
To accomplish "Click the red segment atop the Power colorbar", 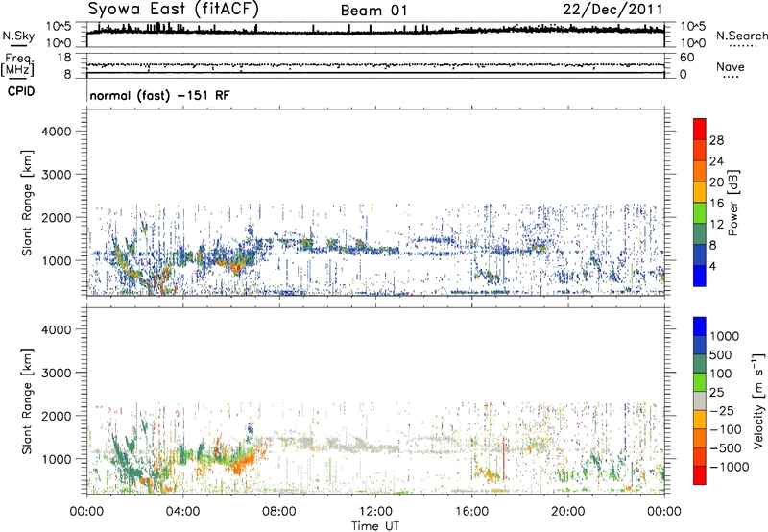I will pos(700,129).
